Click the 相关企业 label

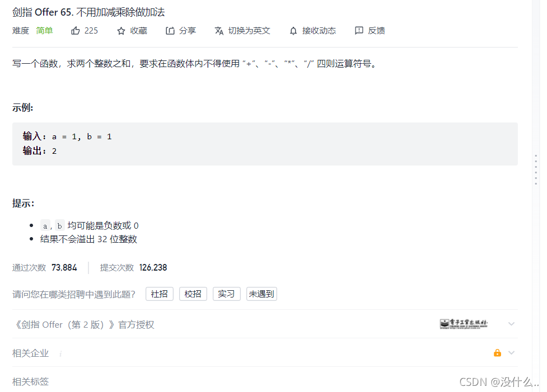tap(30, 353)
